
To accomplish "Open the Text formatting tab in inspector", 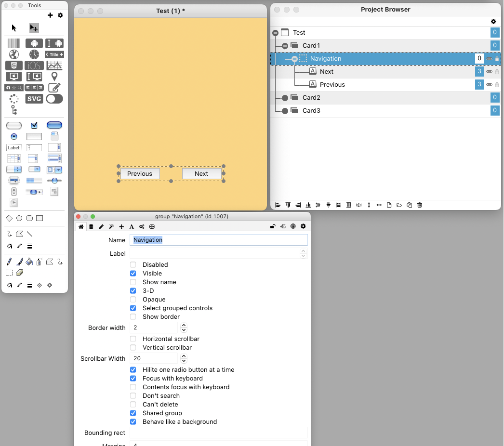I will coord(132,226).
